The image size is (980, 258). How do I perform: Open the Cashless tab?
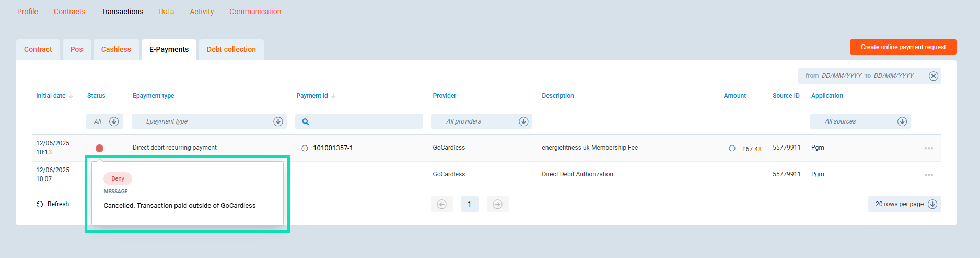(116, 50)
